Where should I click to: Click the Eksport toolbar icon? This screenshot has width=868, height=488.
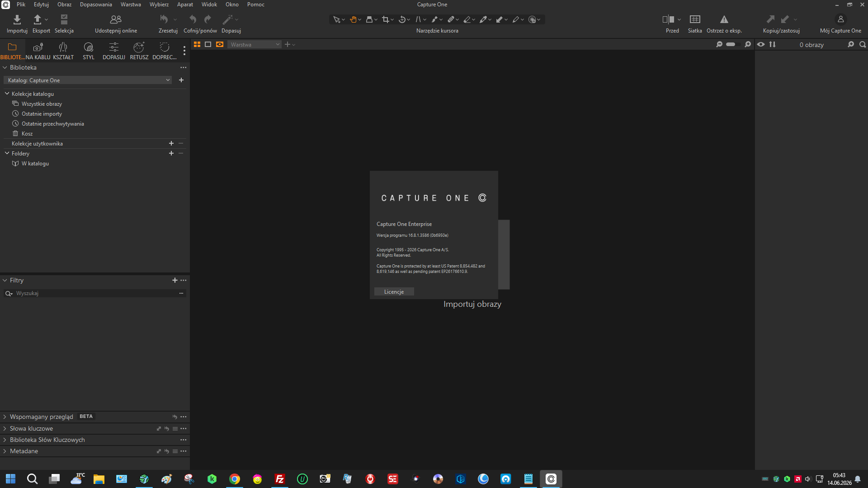pyautogui.click(x=38, y=19)
